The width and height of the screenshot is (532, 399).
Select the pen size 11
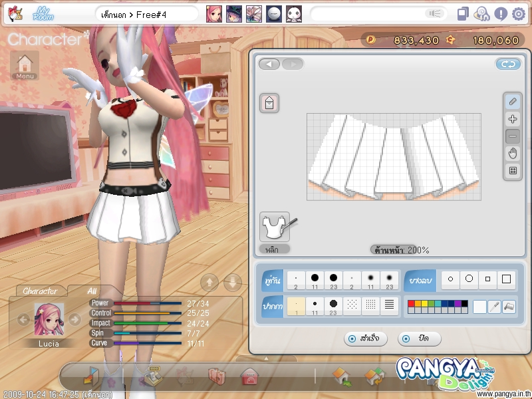(x=315, y=307)
